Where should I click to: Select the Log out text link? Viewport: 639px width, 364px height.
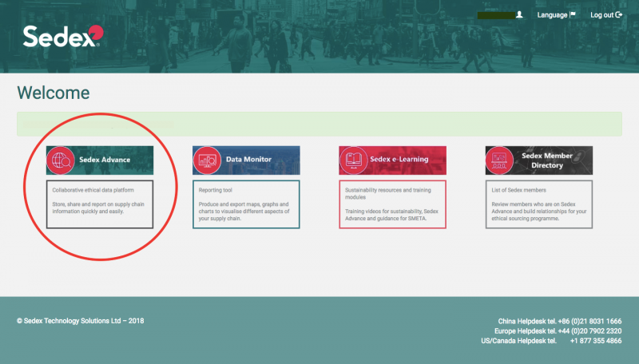pos(601,15)
